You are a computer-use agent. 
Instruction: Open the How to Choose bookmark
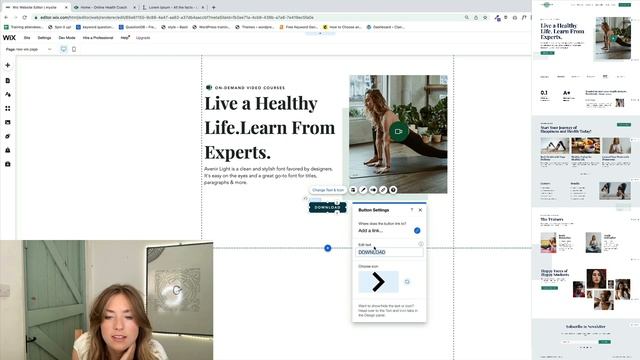point(342,27)
